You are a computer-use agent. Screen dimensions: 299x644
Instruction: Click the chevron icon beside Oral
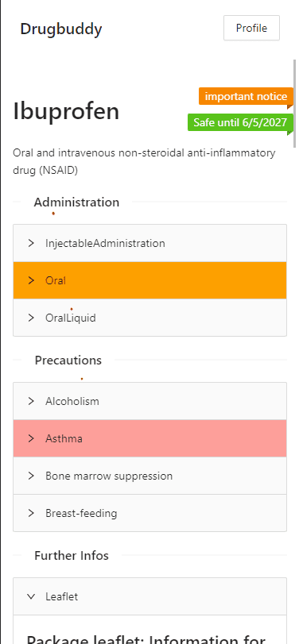[x=31, y=280]
